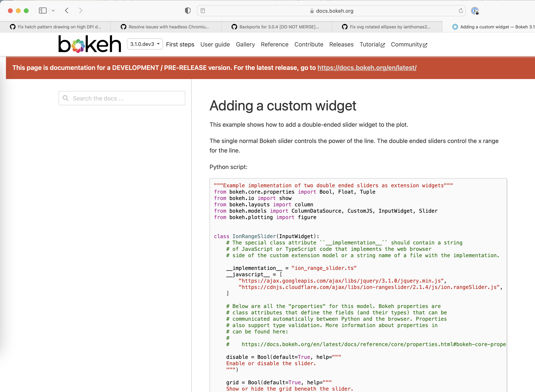The height and width of the screenshot is (392, 535).
Task: Switch to 'Fix hatch pattern drawing' tab
Action: click(x=55, y=27)
